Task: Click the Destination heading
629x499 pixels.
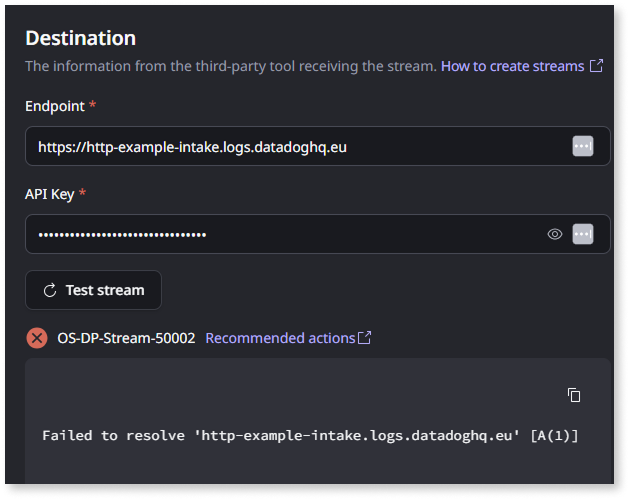Action: (81, 39)
